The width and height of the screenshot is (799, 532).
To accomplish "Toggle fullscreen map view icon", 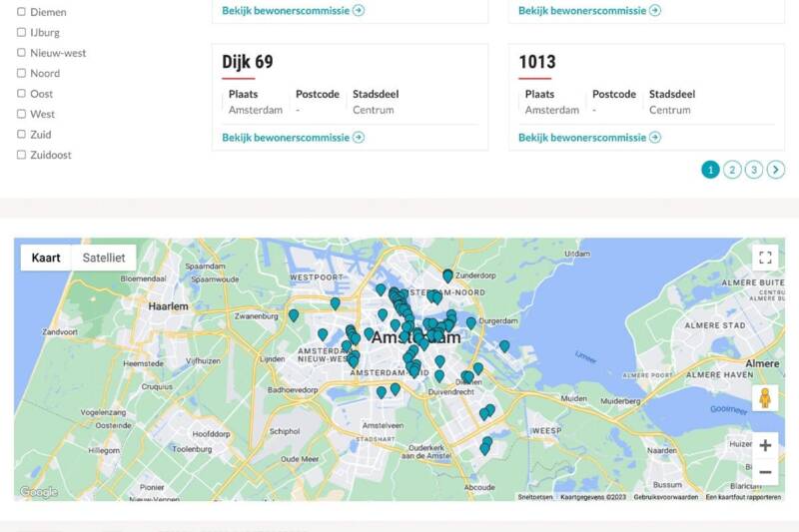I will tap(765, 258).
